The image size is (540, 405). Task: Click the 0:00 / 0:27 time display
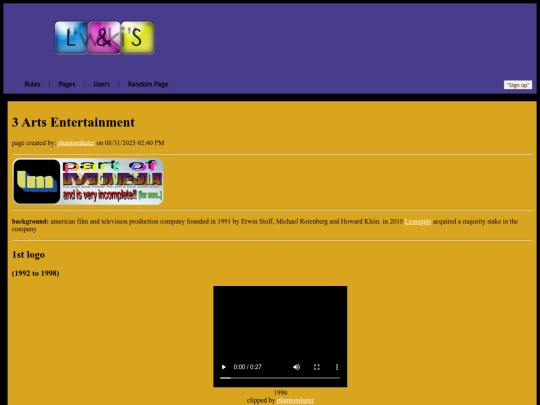[248, 367]
